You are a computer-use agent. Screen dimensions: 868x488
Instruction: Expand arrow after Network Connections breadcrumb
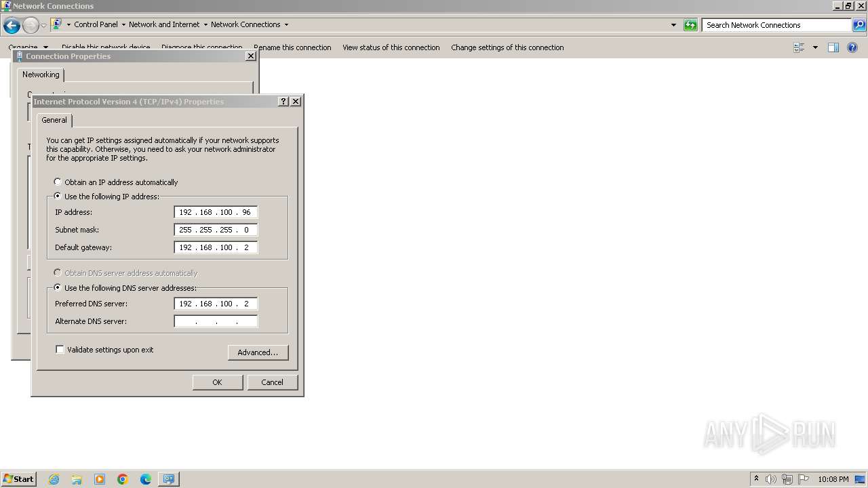click(x=286, y=25)
